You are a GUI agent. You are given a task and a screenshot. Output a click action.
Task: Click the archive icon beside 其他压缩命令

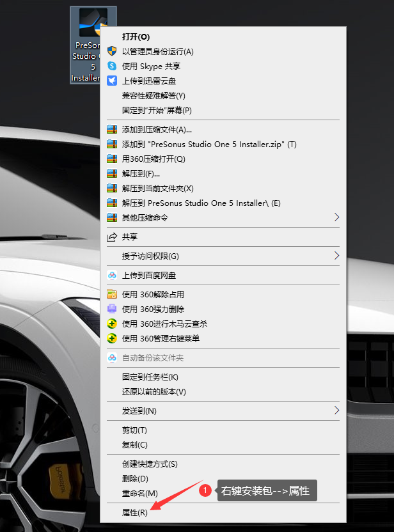point(112,217)
